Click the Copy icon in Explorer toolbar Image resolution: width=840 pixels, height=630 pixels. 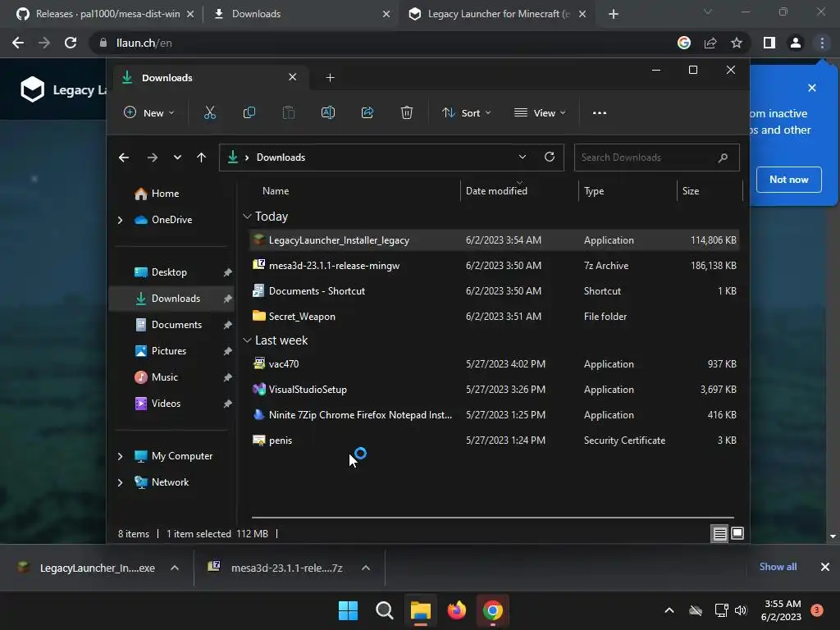(x=249, y=112)
